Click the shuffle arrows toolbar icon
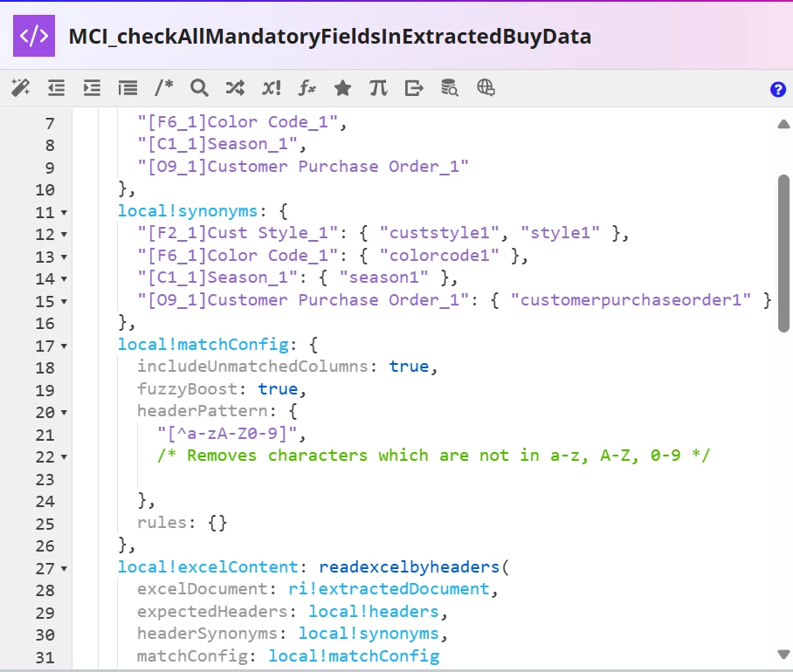 (x=235, y=88)
